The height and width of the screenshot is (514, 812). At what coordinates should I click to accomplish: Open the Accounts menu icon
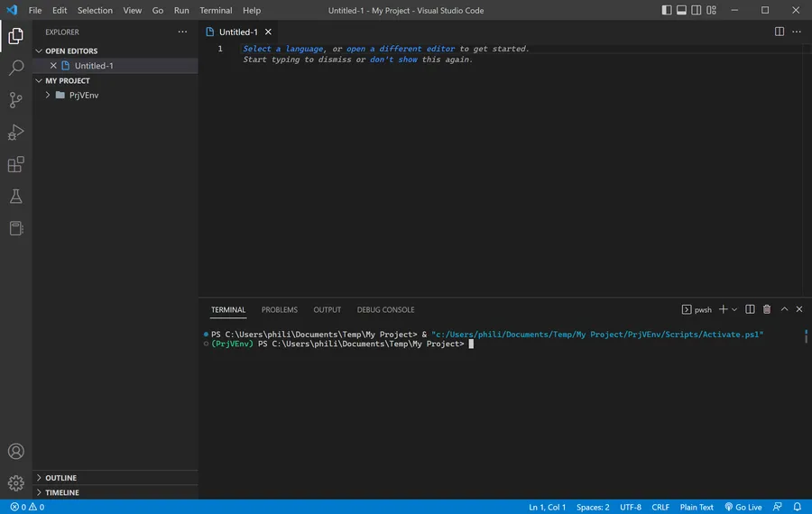(x=15, y=452)
